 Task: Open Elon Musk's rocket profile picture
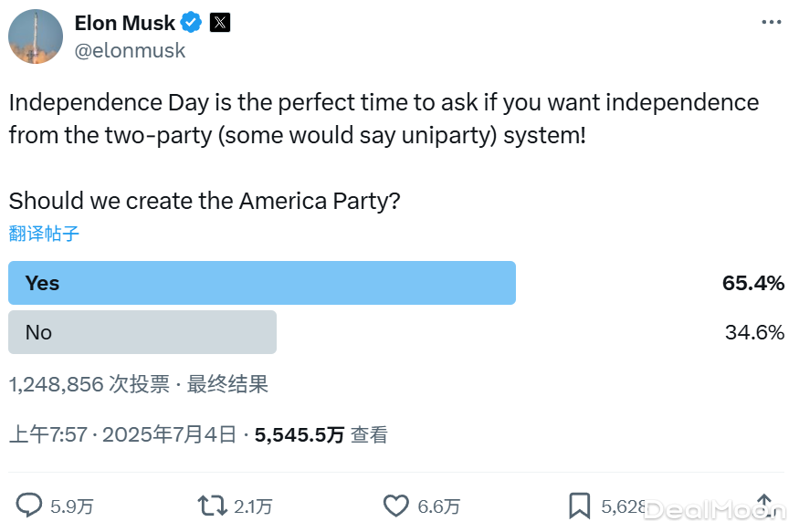[x=36, y=37]
